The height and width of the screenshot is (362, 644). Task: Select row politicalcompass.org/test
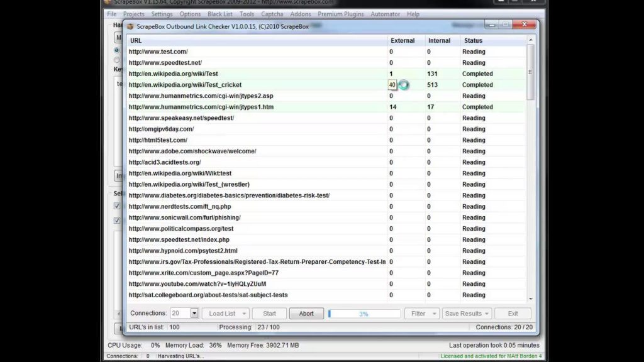(326, 229)
